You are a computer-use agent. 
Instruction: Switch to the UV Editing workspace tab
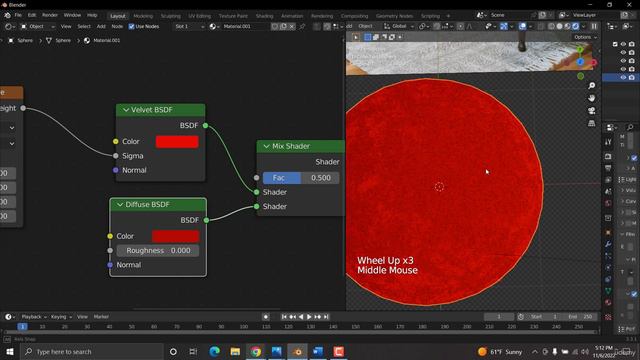pyautogui.click(x=200, y=16)
